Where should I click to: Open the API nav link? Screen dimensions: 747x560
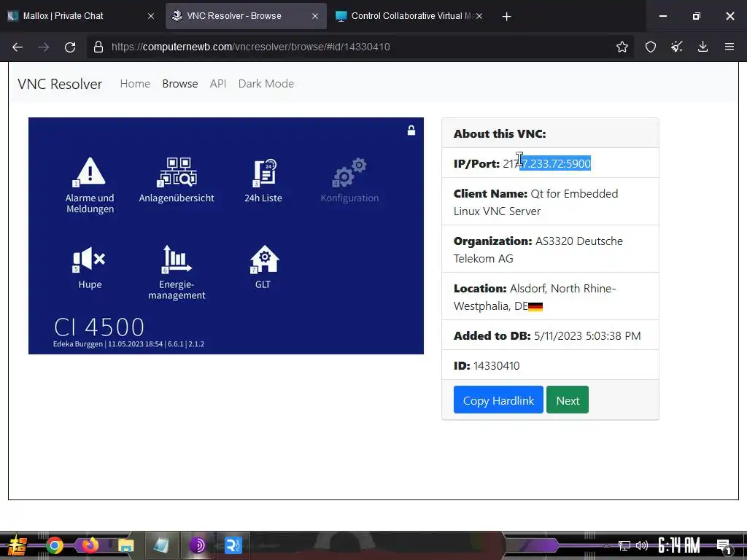coord(217,84)
